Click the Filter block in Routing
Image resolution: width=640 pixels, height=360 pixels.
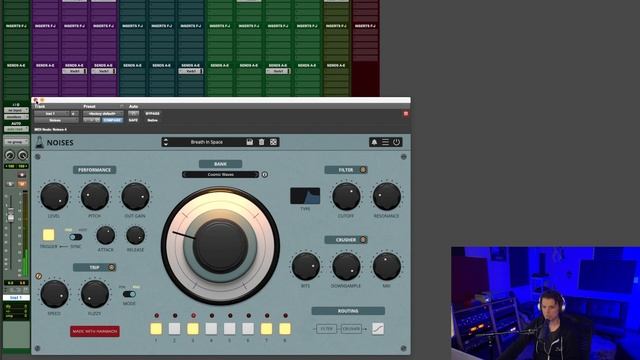pos(327,329)
